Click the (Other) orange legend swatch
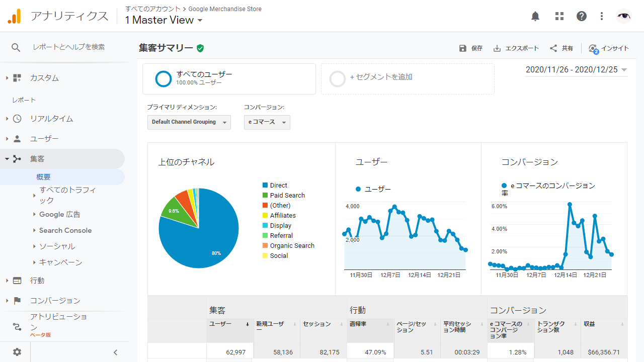 point(265,206)
